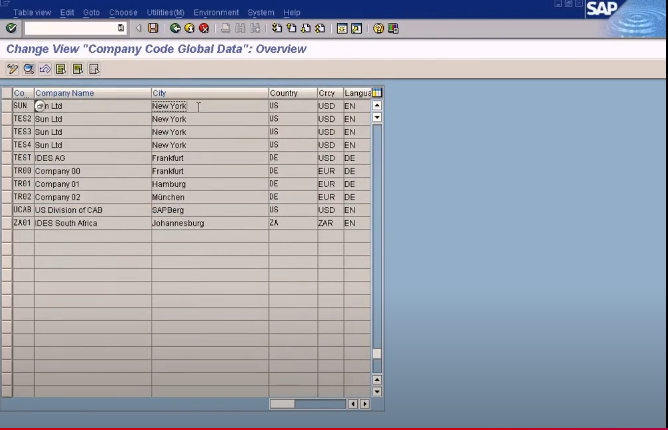Viewport: 668px width, 430px height.
Task: Click the City column header
Action: click(x=210, y=93)
